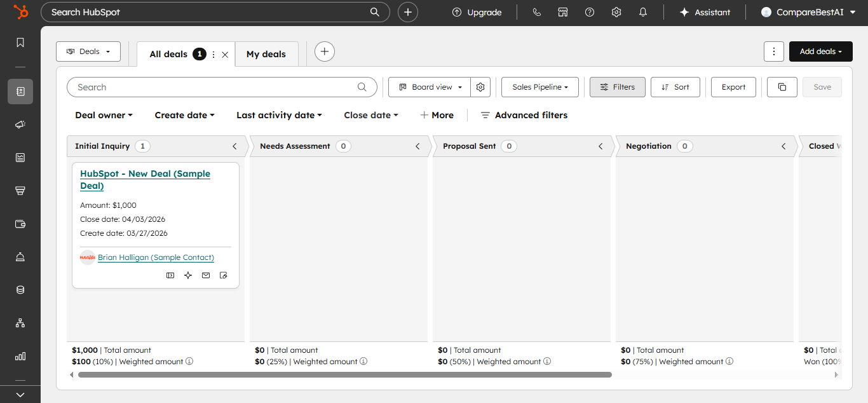Click the HubSpot sprocket logo
Screen dimensions: 868x403
coord(20,12)
